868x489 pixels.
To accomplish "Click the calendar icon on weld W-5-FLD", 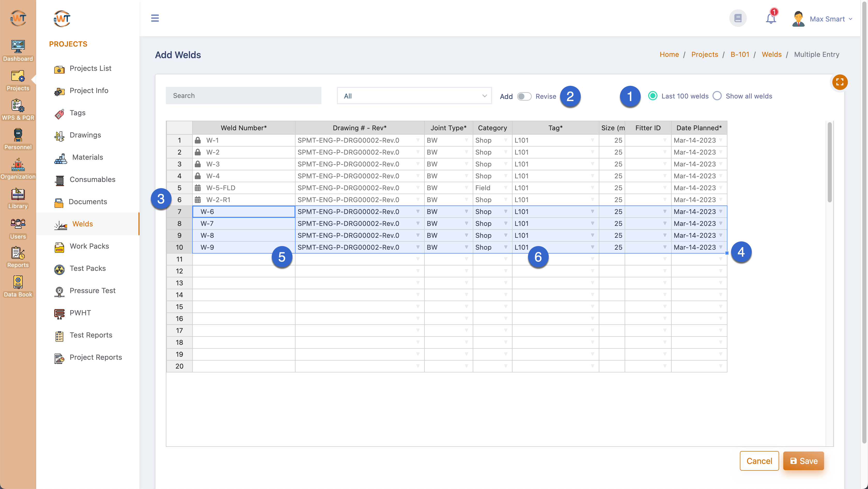I will point(198,188).
